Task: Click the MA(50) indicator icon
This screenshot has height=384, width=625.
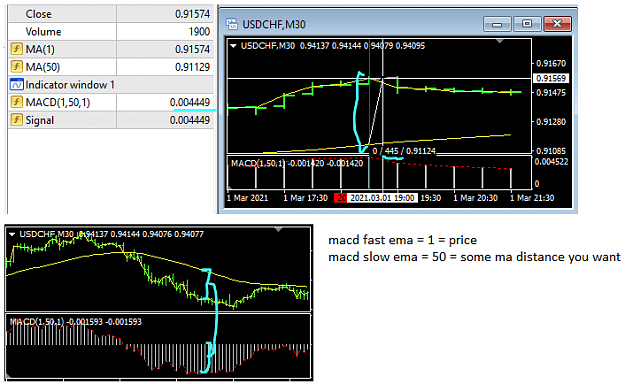Action: pyautogui.click(x=16, y=67)
